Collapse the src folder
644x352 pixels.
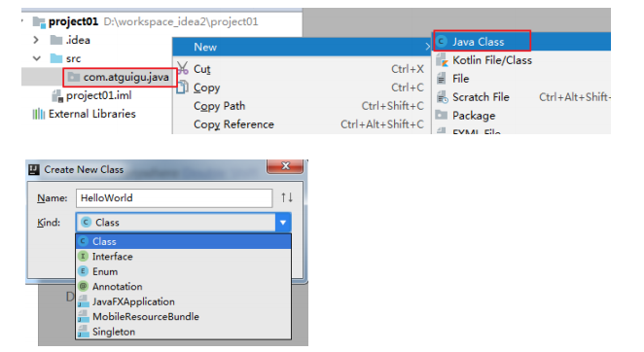pos(37,58)
